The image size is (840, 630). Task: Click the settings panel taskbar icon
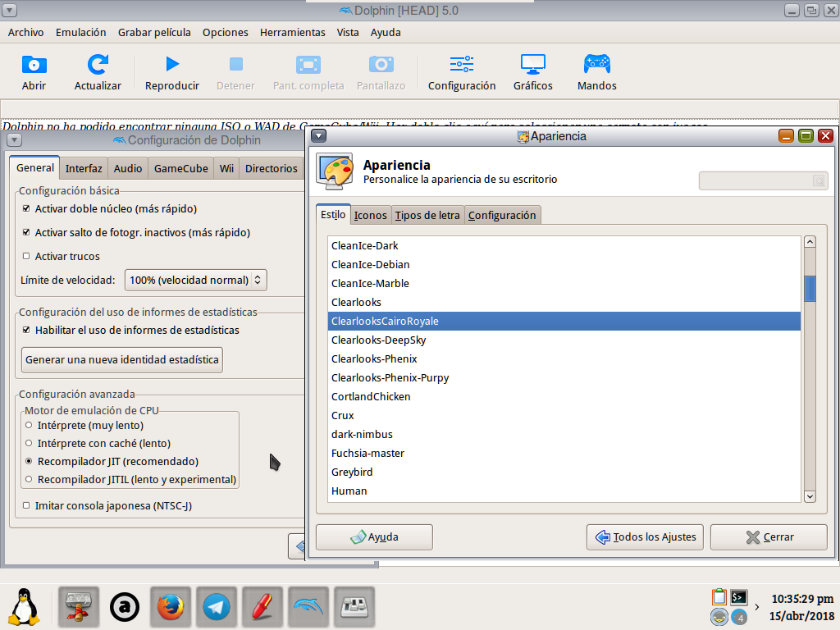tap(354, 607)
